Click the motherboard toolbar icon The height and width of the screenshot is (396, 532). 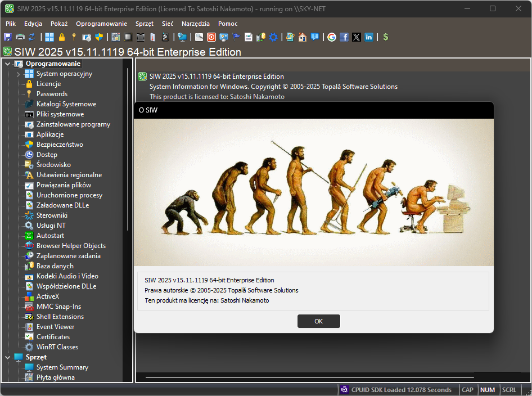click(x=116, y=37)
